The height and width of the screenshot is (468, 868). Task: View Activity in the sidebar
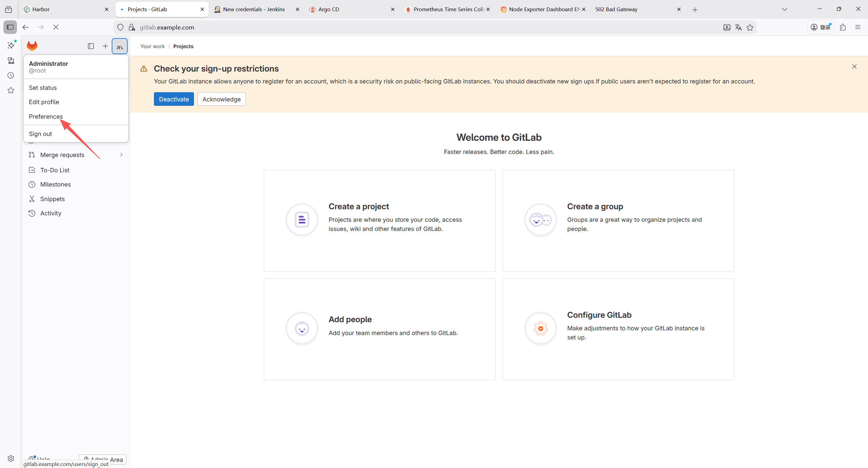51,213
